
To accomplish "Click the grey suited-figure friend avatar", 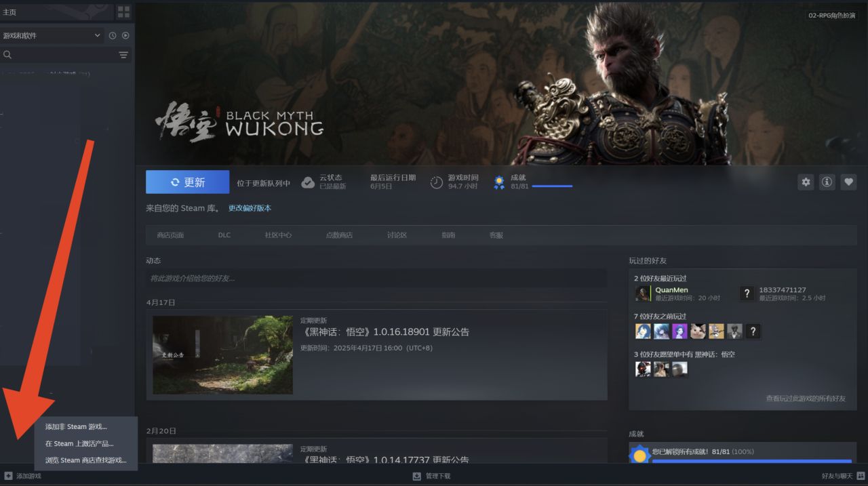I will coord(734,331).
